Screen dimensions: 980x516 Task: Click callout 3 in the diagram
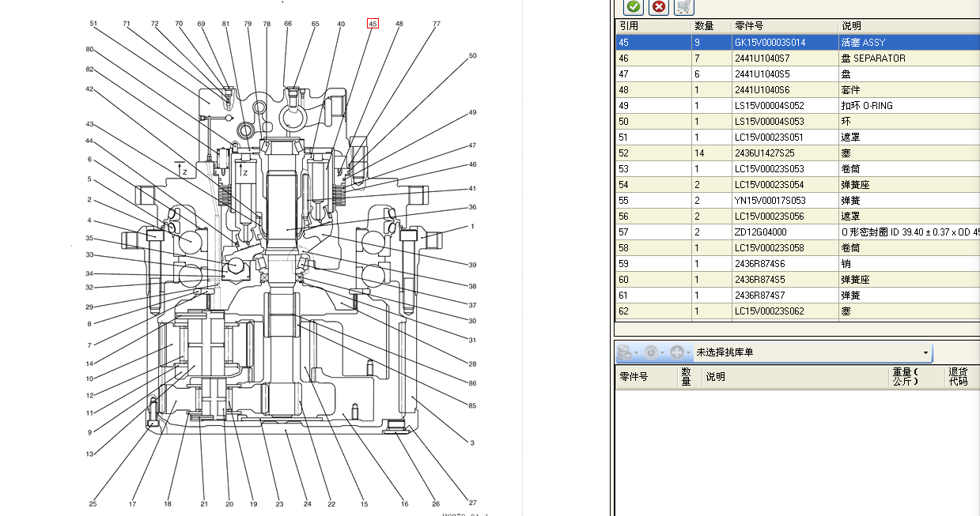[472, 443]
